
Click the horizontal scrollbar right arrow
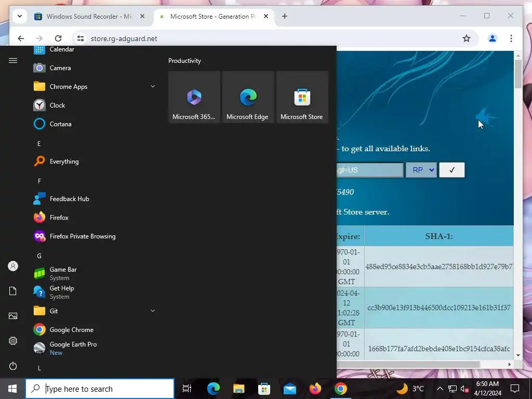click(509, 364)
